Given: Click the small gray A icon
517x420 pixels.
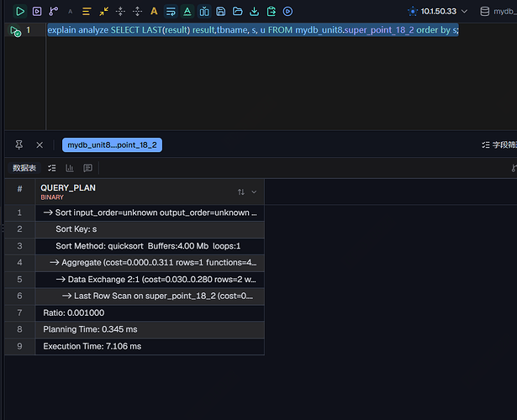Looking at the screenshot, I should click(x=71, y=12).
